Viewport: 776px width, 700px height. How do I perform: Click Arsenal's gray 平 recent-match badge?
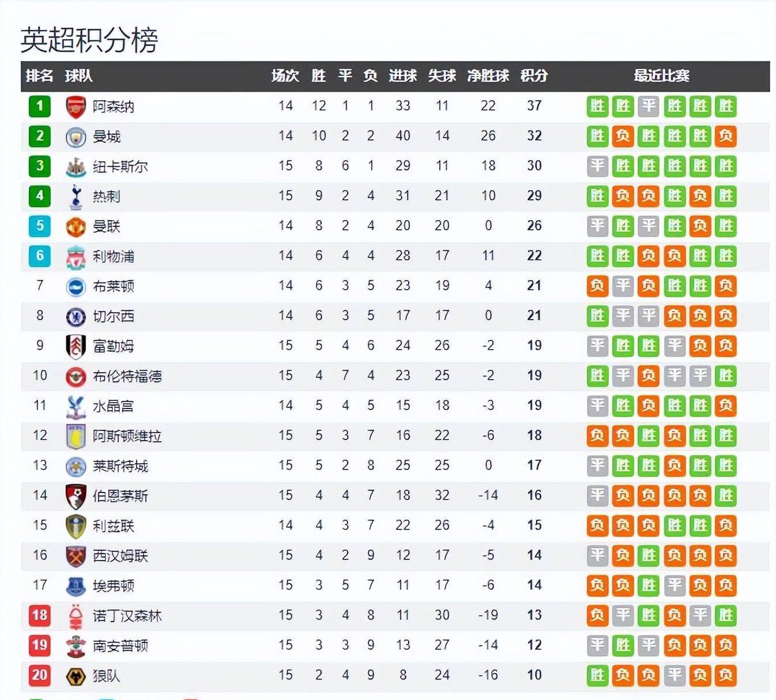649,106
